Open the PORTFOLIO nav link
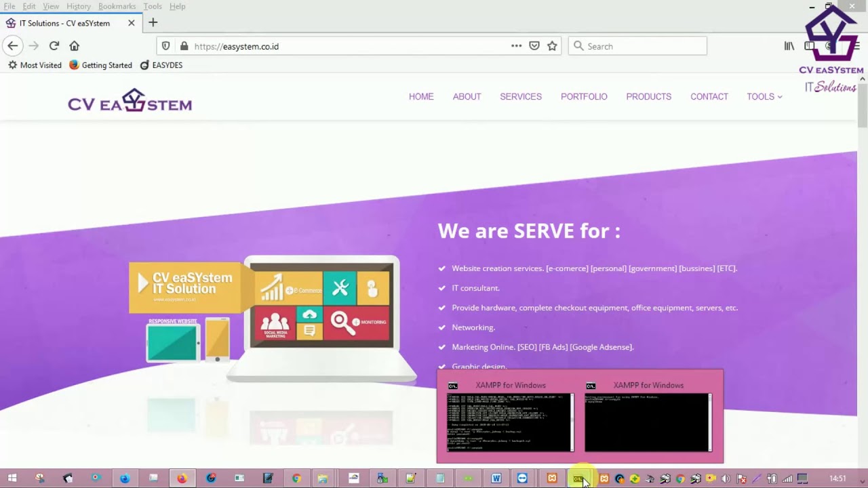868x488 pixels. click(x=584, y=97)
